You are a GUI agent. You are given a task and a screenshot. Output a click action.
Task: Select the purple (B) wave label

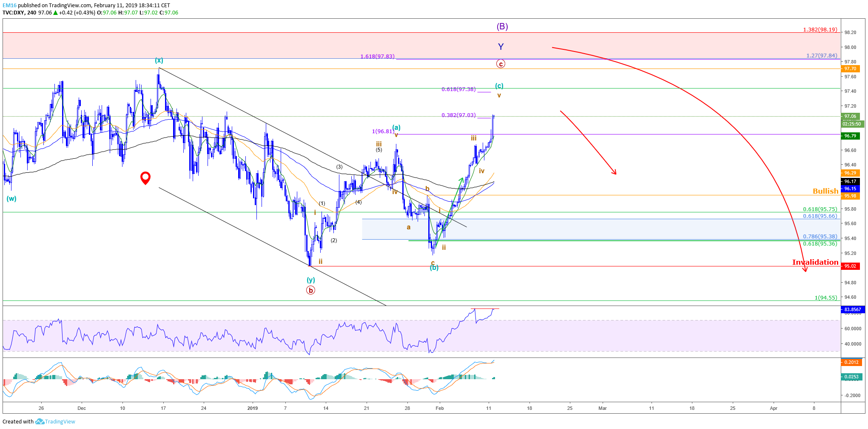tap(502, 26)
